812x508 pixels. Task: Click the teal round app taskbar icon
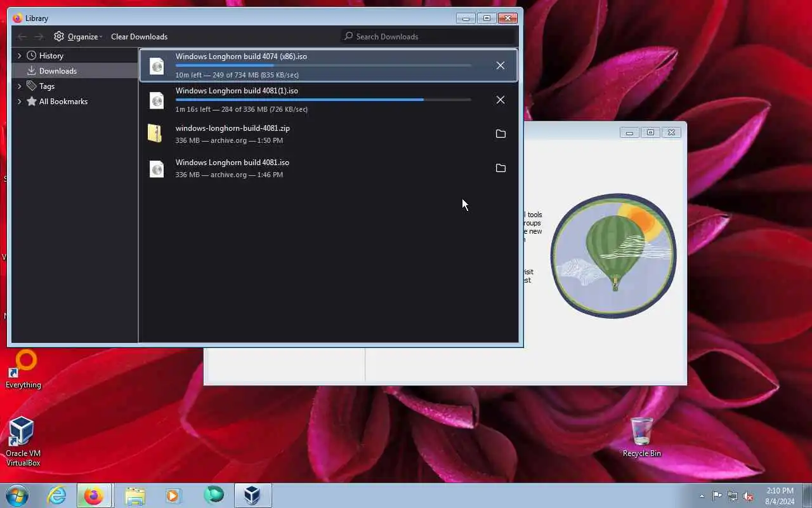pos(213,495)
